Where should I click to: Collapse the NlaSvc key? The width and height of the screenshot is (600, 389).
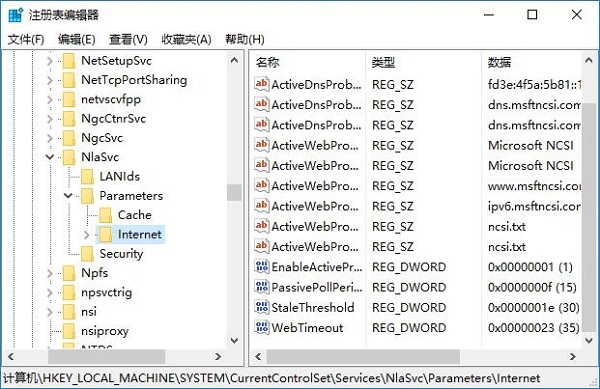coord(50,157)
